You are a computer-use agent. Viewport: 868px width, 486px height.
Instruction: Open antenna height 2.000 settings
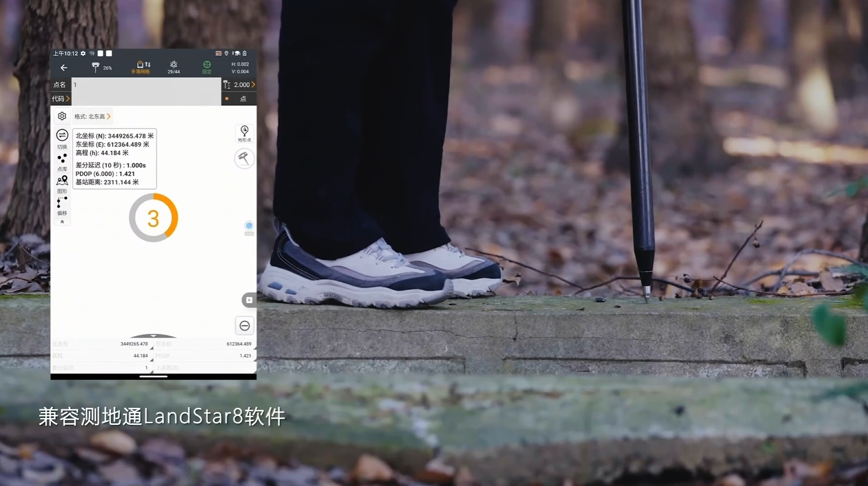[x=239, y=84]
